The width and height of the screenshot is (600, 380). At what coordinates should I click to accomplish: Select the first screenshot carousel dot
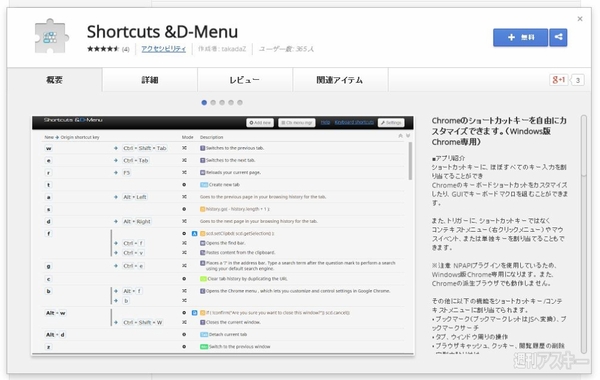pyautogui.click(x=204, y=103)
